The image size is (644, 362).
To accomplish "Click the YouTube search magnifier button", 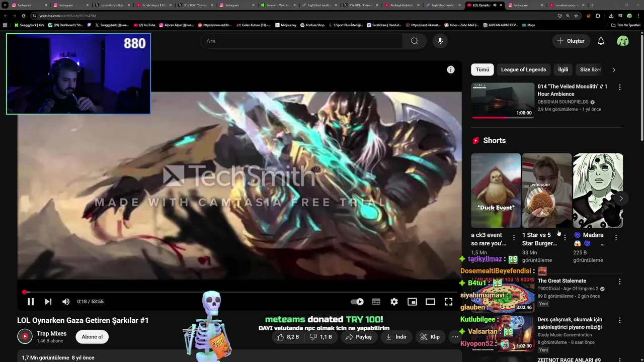I will tap(414, 41).
